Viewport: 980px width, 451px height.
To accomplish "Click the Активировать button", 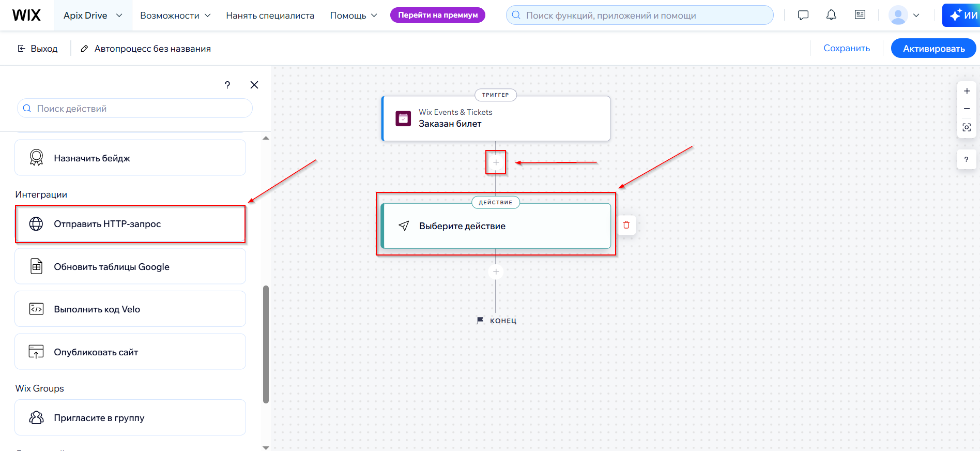I will (933, 48).
